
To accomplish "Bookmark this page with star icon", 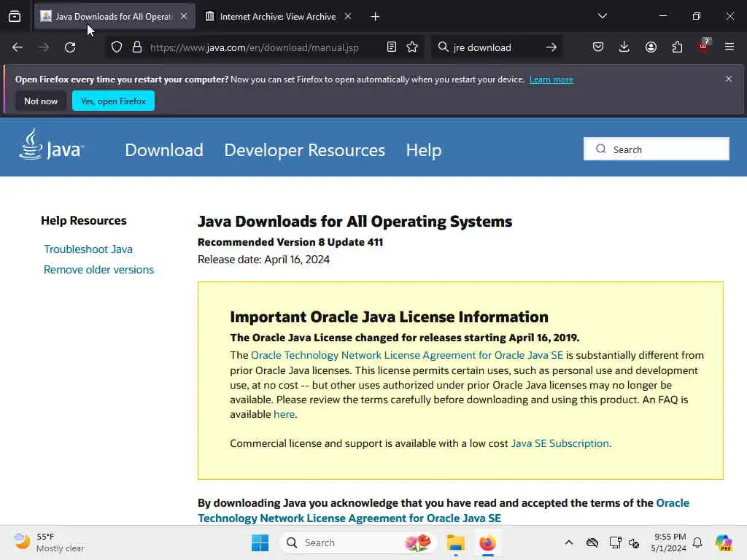I will pyautogui.click(x=413, y=47).
